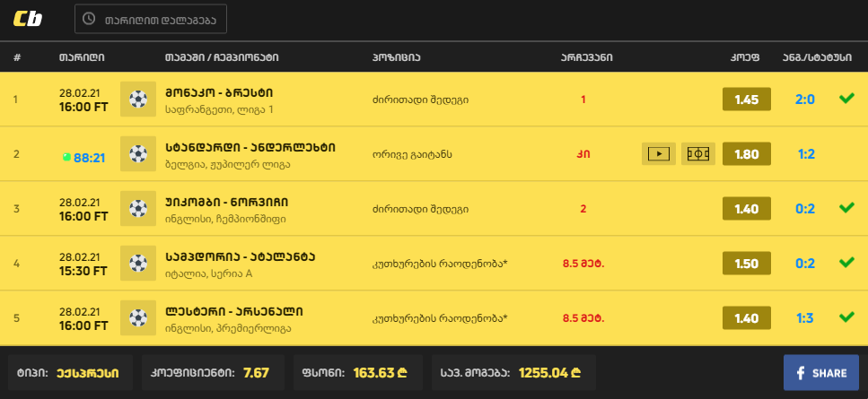
Task: Open match მონაკო - ბრესტი
Action: click(x=219, y=93)
